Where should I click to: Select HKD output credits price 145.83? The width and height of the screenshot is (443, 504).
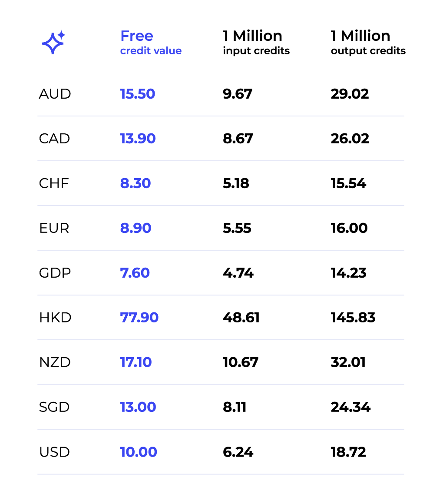(353, 318)
